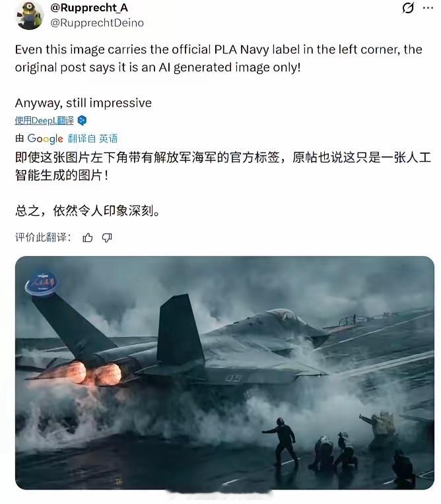The image size is (441, 504).
Task: Click the 评价此翻译 label
Action: point(43,238)
